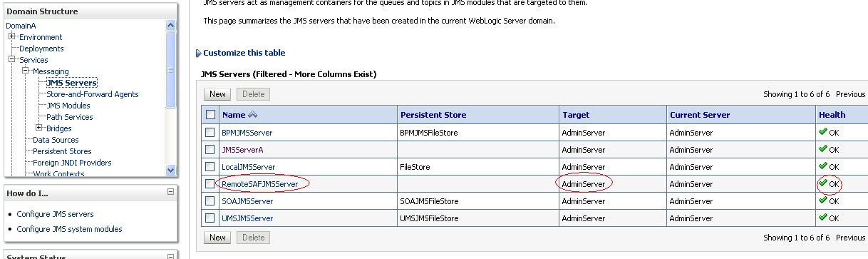Click Domain Structure scrollbar up arrow

click(x=170, y=25)
